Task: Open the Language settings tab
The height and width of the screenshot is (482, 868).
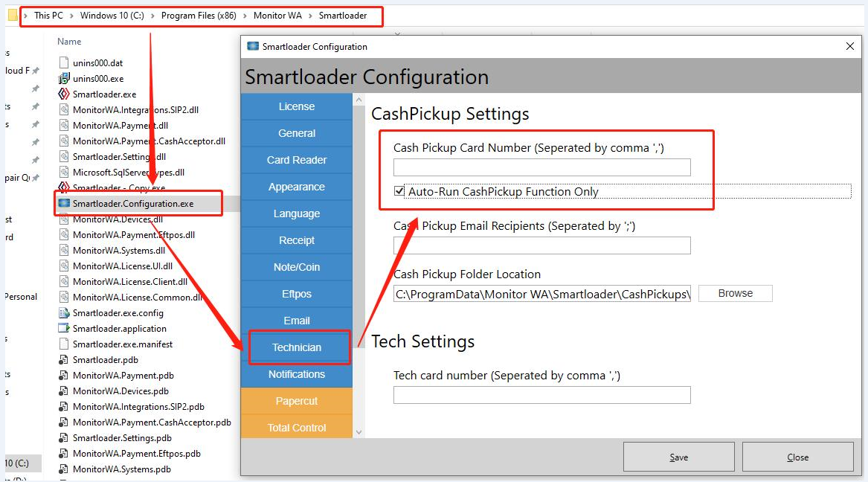Action: coord(297,213)
